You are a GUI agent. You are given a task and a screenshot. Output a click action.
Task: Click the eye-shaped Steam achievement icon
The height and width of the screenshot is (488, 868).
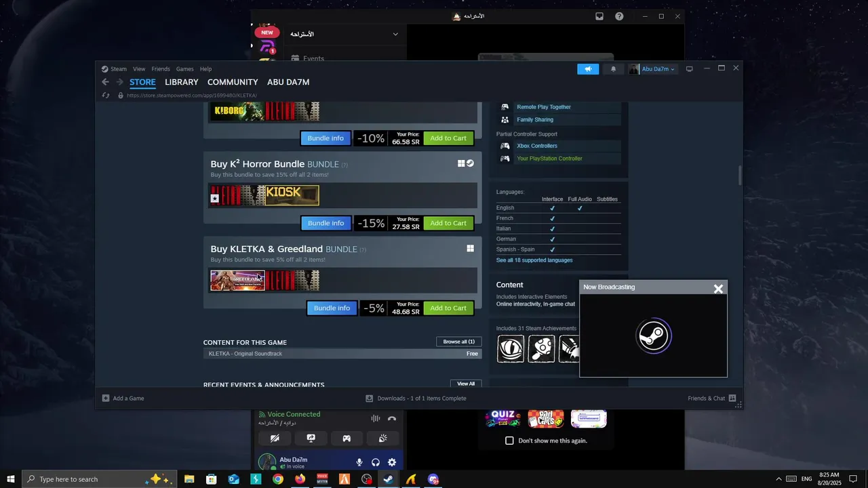[x=511, y=349]
